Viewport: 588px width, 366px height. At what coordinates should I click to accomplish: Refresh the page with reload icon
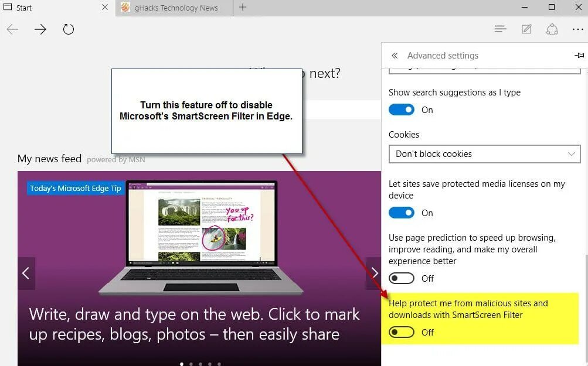68,29
